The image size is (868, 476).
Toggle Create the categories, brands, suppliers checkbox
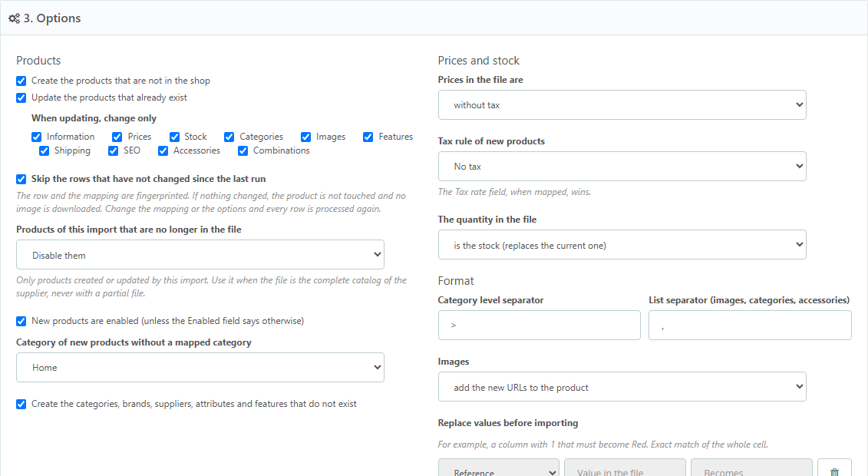[21, 404]
